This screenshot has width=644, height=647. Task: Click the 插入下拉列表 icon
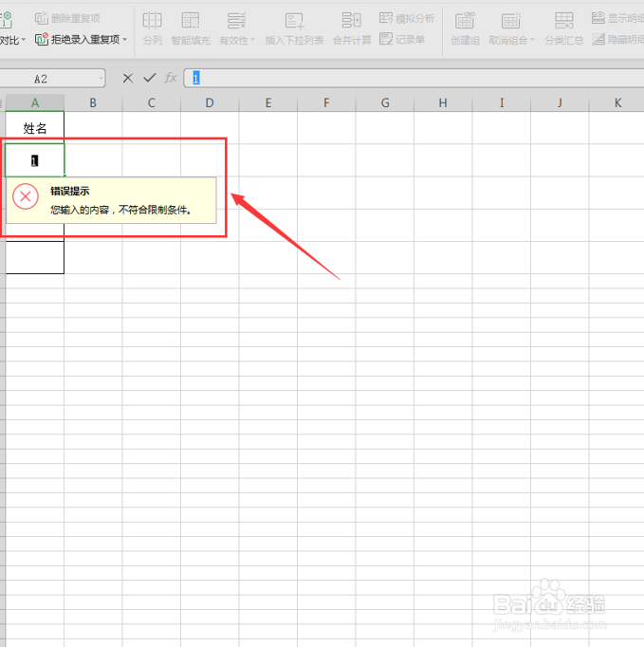(294, 21)
